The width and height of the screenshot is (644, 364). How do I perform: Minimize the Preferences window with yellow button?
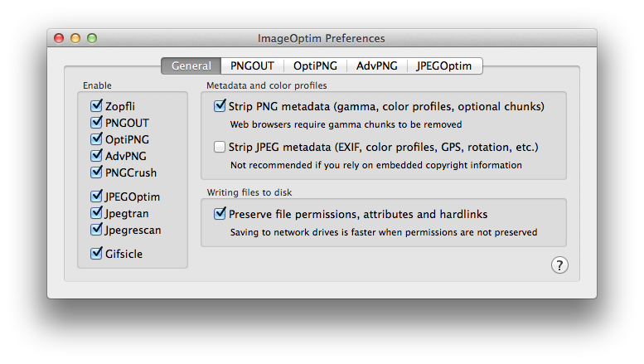tap(75, 38)
